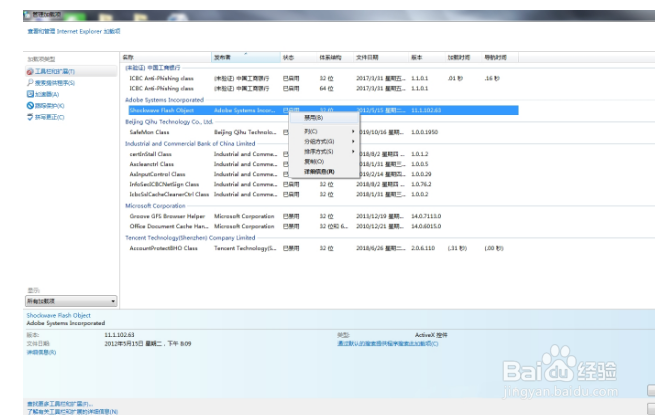Open the More Information (详细信息) link in details pane

pyautogui.click(x=41, y=352)
